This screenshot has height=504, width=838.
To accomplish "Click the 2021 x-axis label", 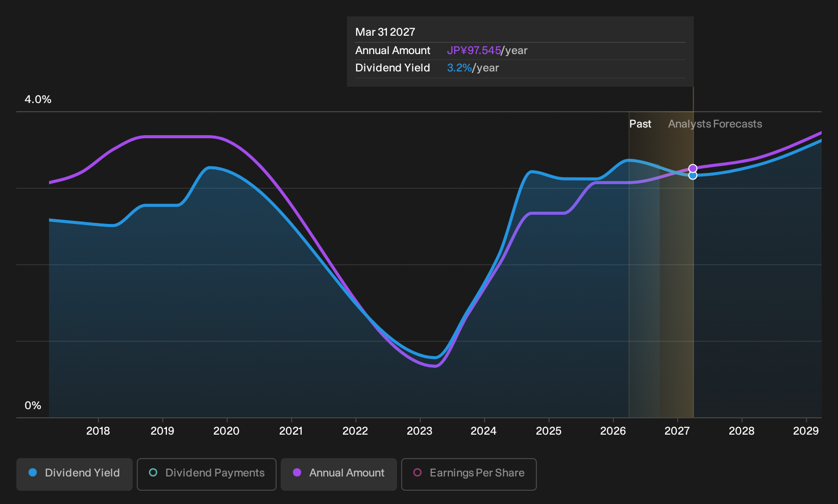I will click(x=291, y=431).
